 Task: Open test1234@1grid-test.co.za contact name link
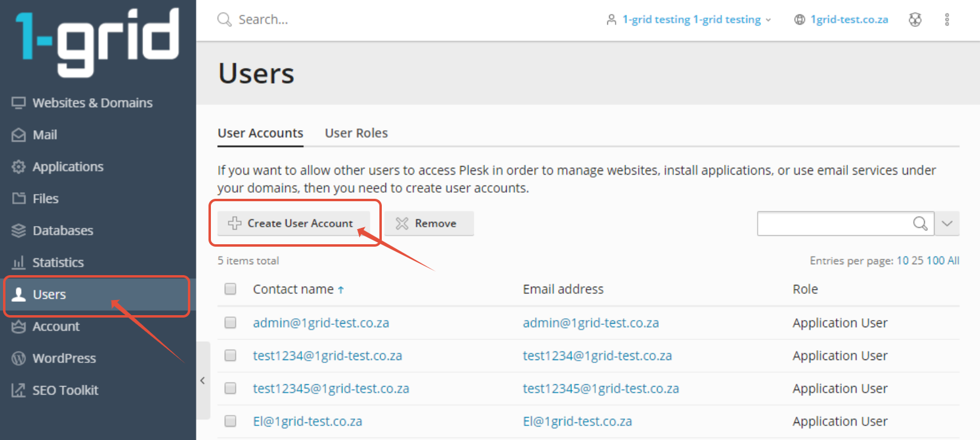pos(328,356)
